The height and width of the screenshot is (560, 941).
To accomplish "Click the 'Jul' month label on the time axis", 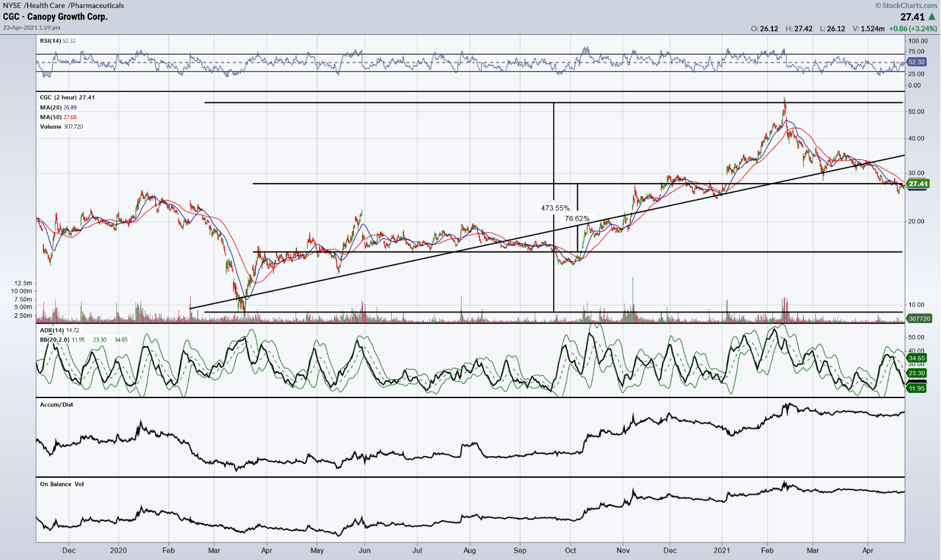I will 417,550.
